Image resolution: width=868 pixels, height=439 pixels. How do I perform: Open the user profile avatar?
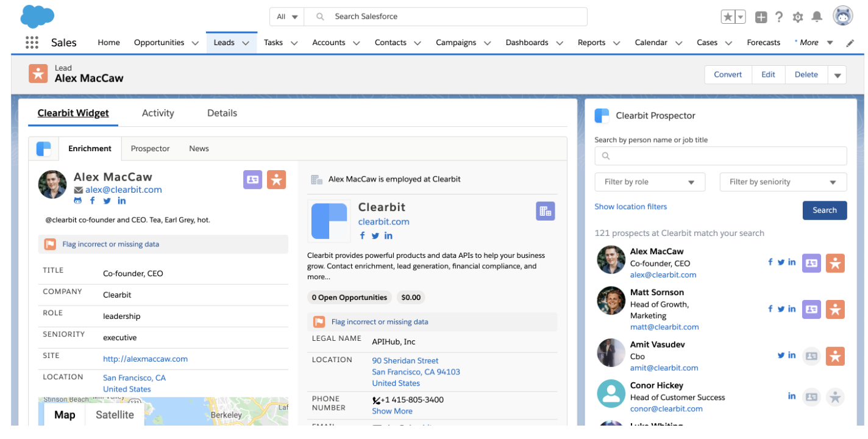coord(843,16)
